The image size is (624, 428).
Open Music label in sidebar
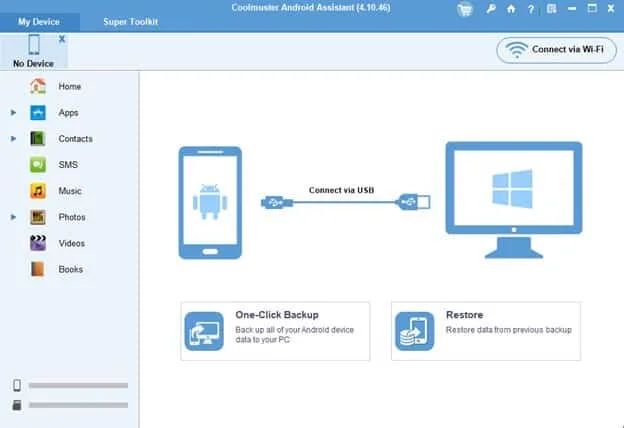70,191
